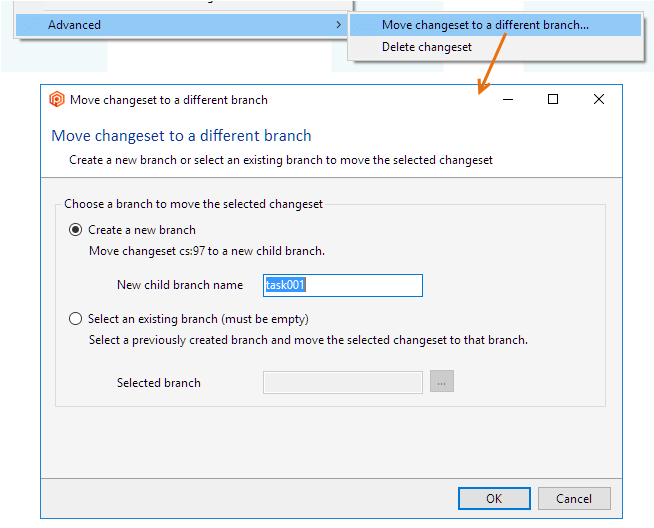Open the Advanced context menu item

tap(182, 25)
